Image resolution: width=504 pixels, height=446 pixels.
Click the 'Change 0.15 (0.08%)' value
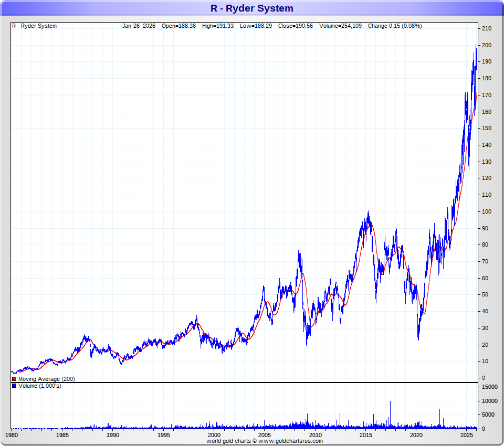coord(395,26)
